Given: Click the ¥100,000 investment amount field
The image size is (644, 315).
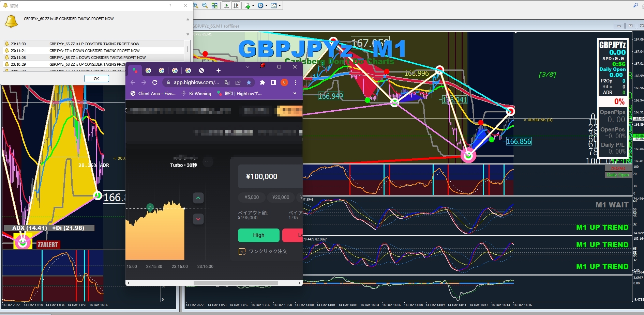Looking at the screenshot, I should pyautogui.click(x=270, y=176).
